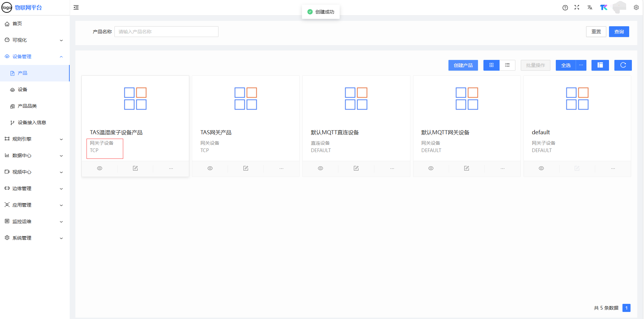Edit the TAS网关产品 card
The height and width of the screenshot is (319, 644).
tap(246, 168)
